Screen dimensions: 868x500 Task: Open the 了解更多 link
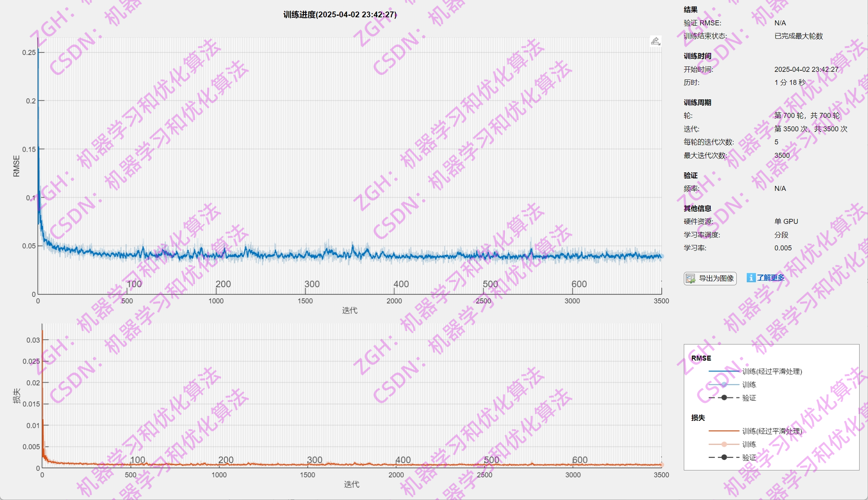point(771,278)
